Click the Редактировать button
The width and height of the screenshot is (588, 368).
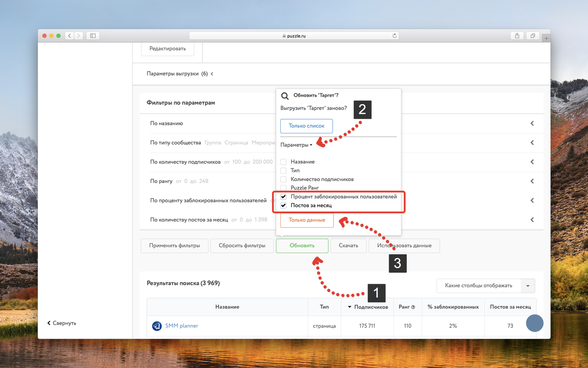coord(167,49)
